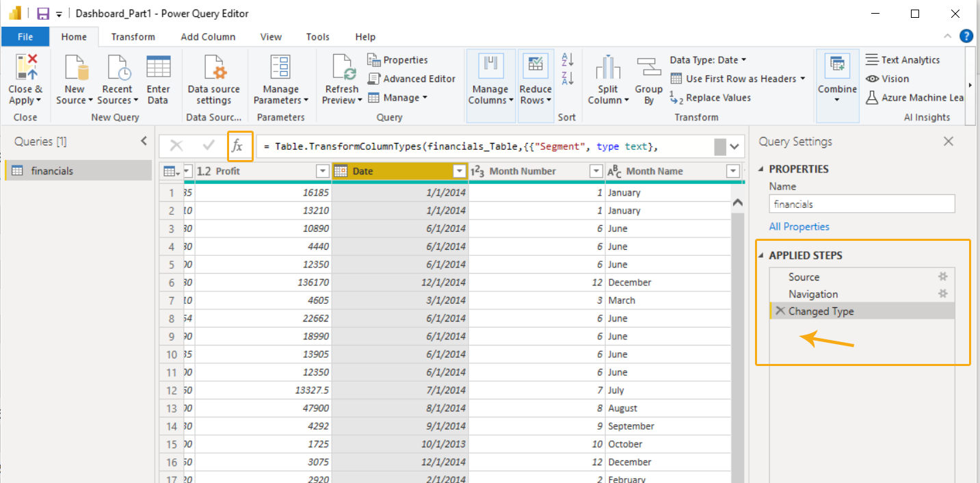Click the Group By icon
980x483 pixels.
click(648, 67)
